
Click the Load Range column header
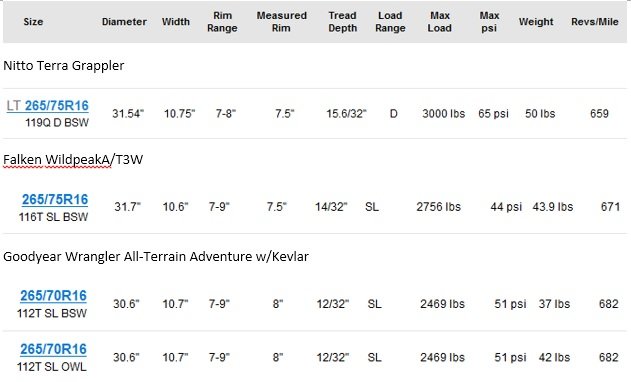pyautogui.click(x=390, y=22)
